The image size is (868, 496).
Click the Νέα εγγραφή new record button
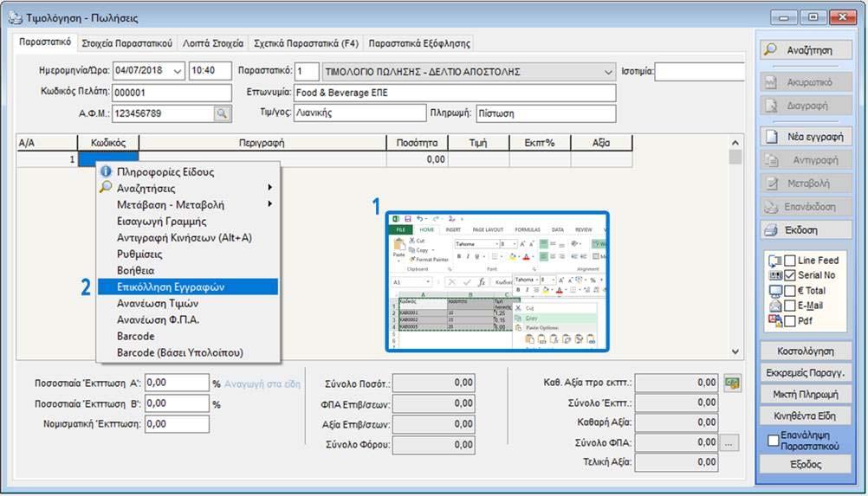pyautogui.click(x=806, y=137)
